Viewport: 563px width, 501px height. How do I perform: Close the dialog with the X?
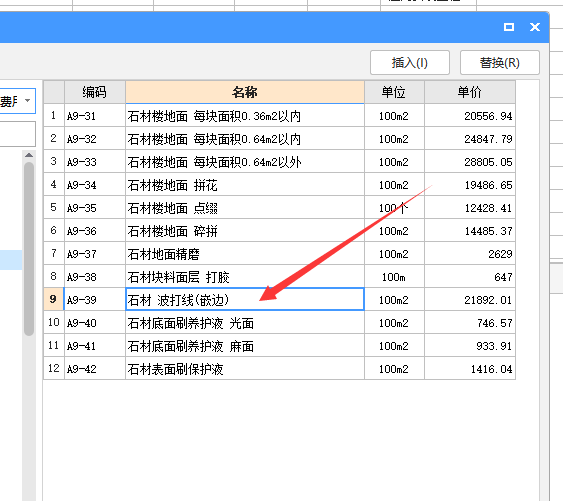[535, 27]
